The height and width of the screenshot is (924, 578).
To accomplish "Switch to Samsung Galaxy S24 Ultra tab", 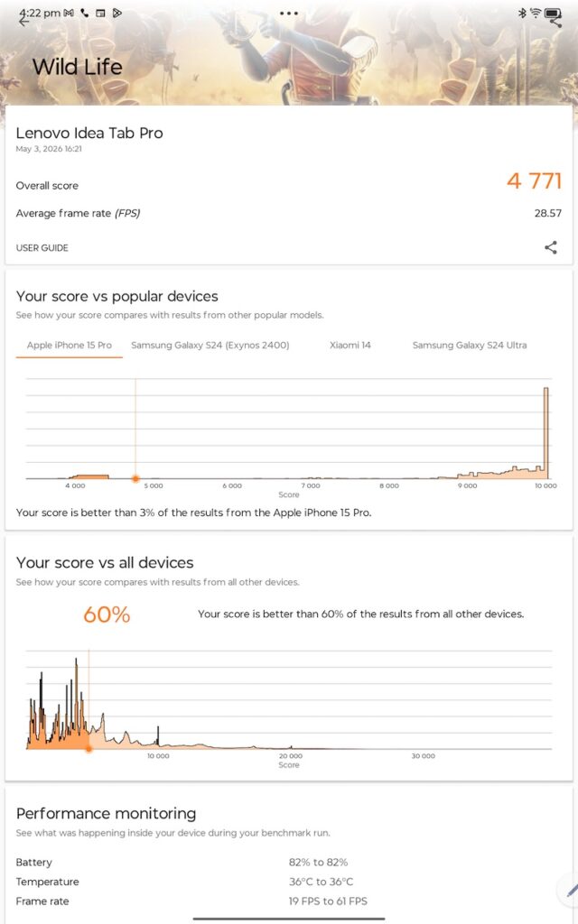I will (x=470, y=346).
